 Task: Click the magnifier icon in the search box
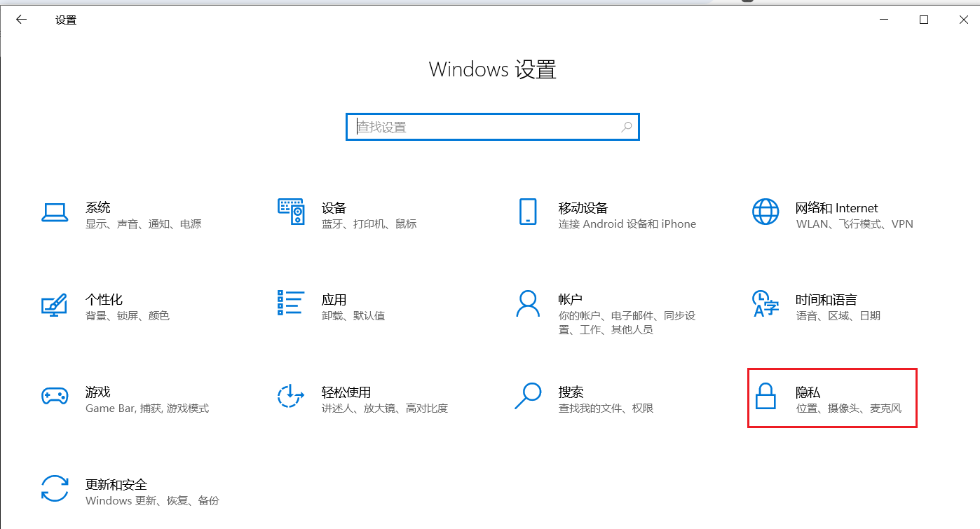click(x=627, y=127)
